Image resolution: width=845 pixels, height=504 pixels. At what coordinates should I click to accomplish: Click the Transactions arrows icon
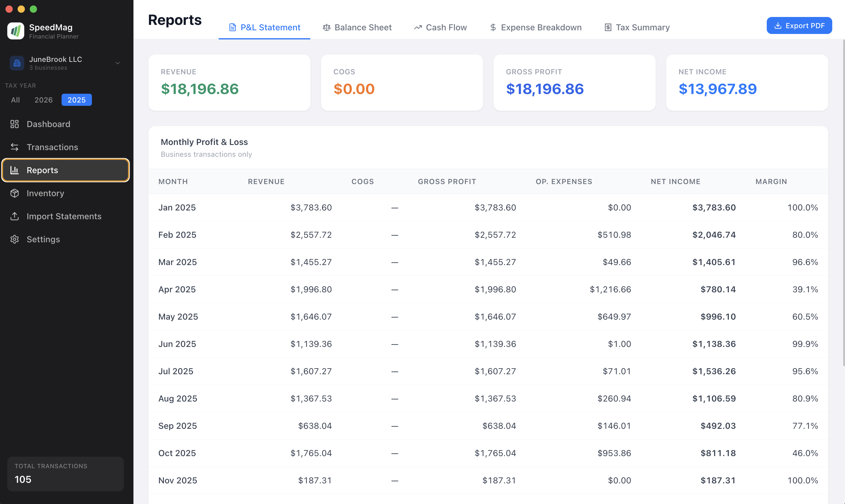[x=14, y=147]
